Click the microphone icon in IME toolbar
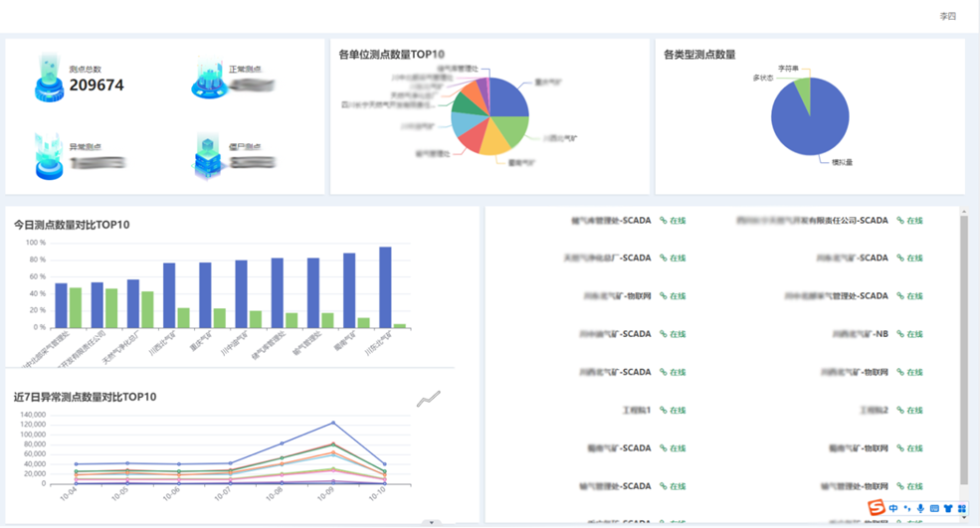 (x=921, y=509)
